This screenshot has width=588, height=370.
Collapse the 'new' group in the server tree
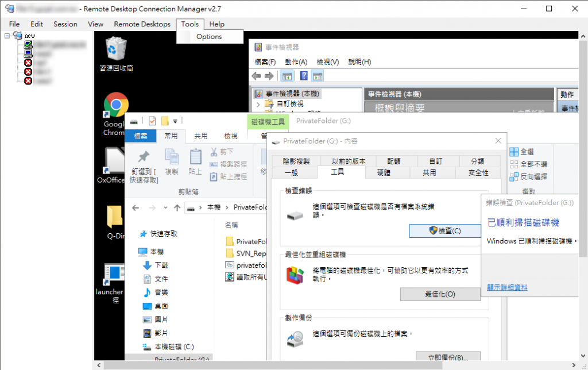click(x=7, y=36)
